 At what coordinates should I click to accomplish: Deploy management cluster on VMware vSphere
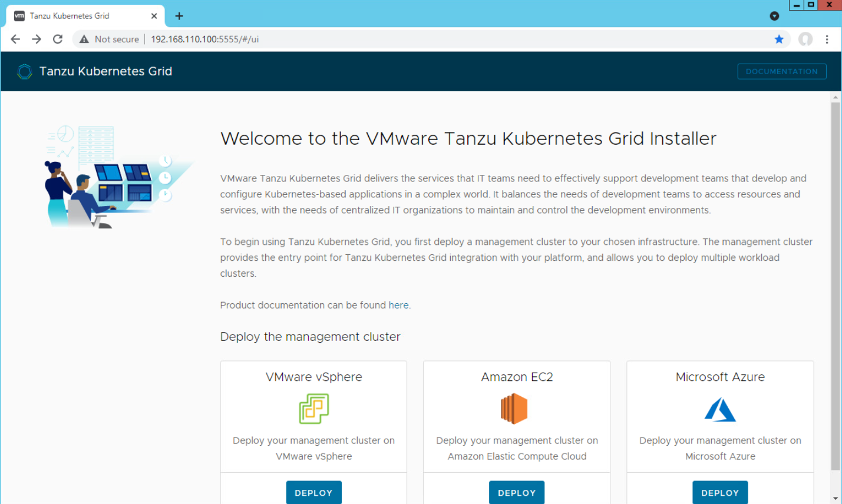coord(313,492)
